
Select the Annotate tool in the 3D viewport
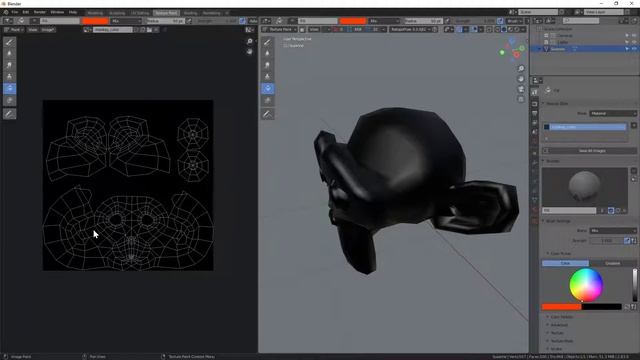[x=268, y=114]
